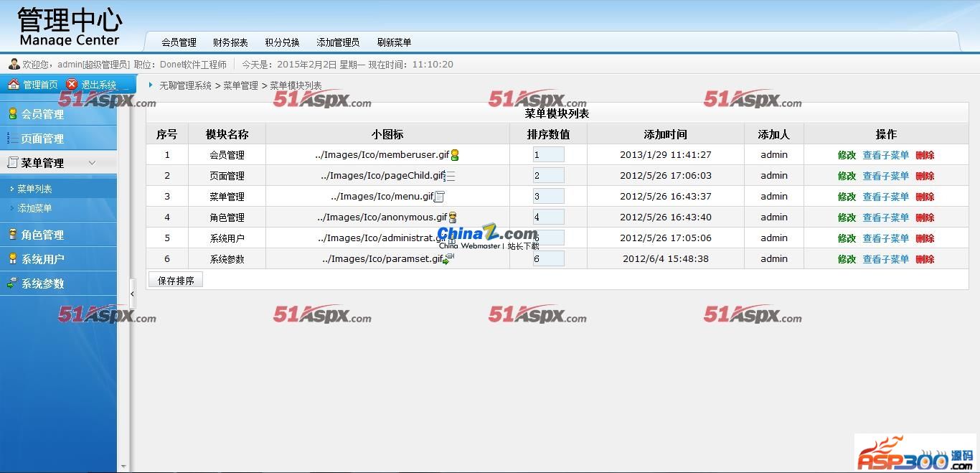Click the cell 2013/1/29 11:41:27
Screen dimensions: 980x473
[x=666, y=154]
